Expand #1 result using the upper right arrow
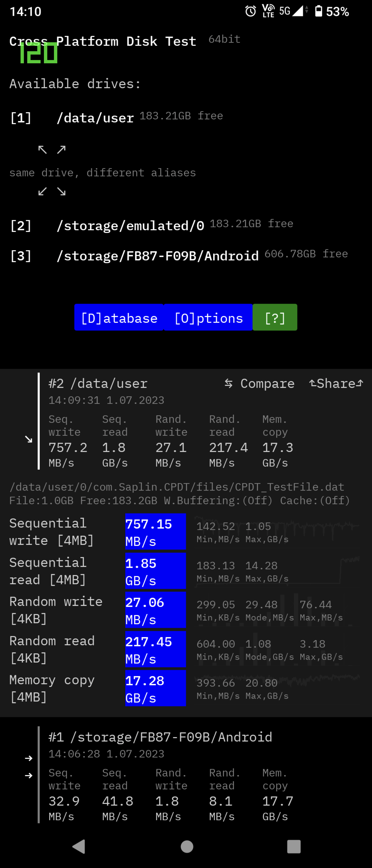This screenshot has width=372, height=868. pos(29,758)
